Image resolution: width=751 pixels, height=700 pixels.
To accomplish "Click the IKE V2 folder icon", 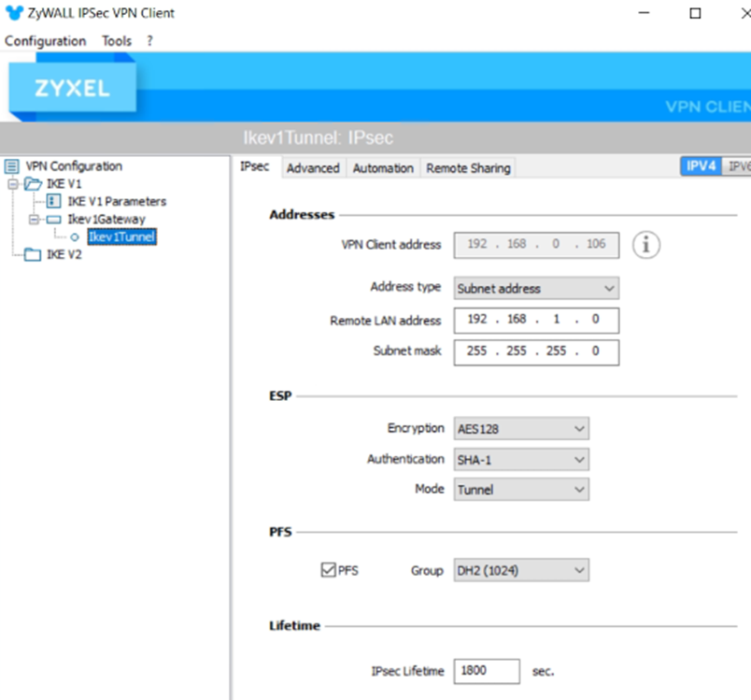I will [33, 255].
